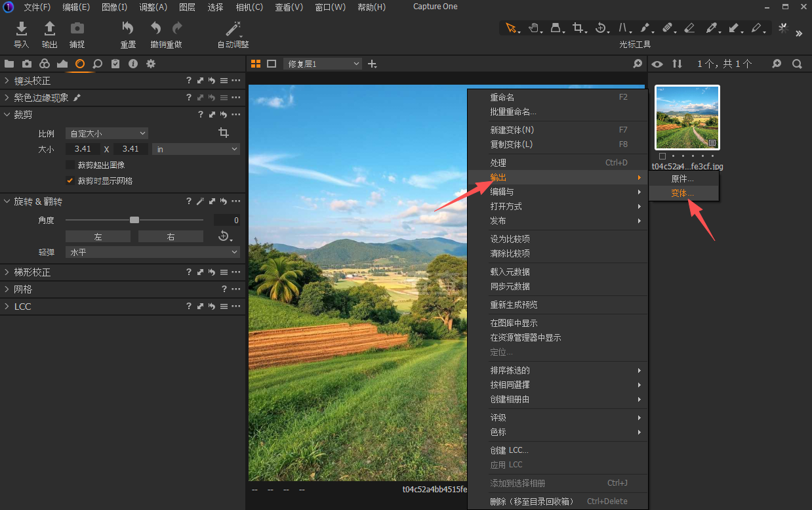The height and width of the screenshot is (510, 812).
Task: Click the 重置 reset button
Action: [128, 35]
